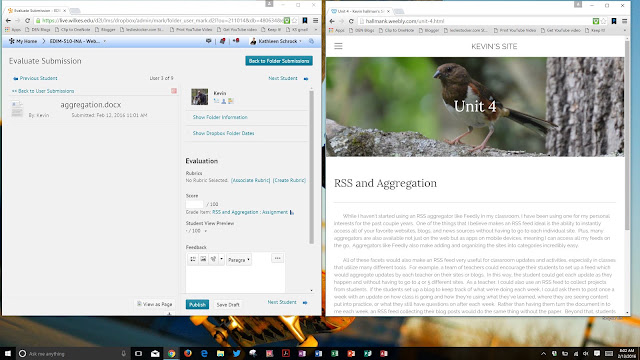Go back in the right weebly browser window
Image resolution: width=640 pixels, height=360 pixels.
(332, 21)
